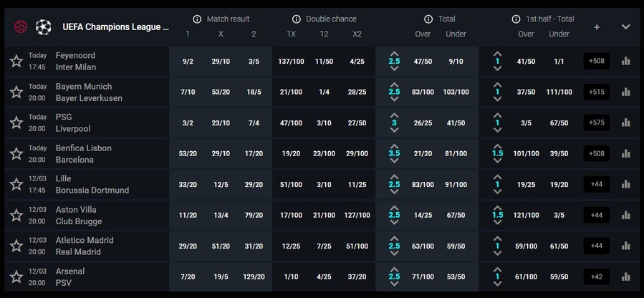Open Double chance info icon
The image size is (644, 298).
296,19
